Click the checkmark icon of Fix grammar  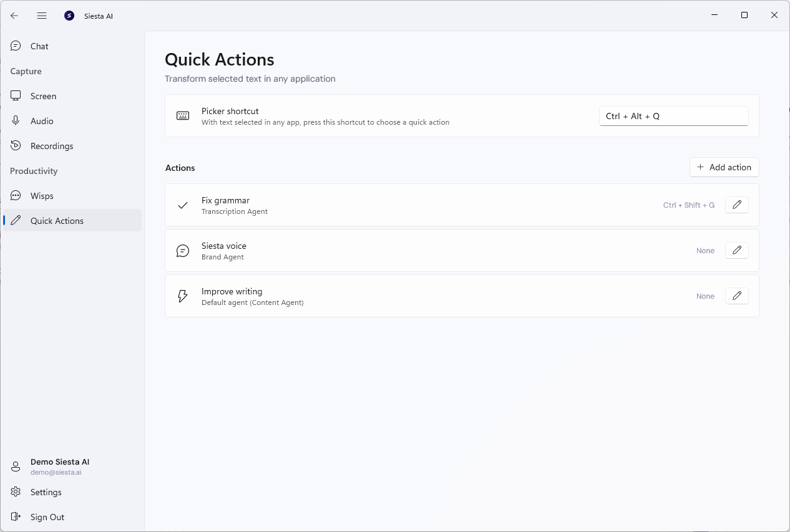[x=183, y=205]
